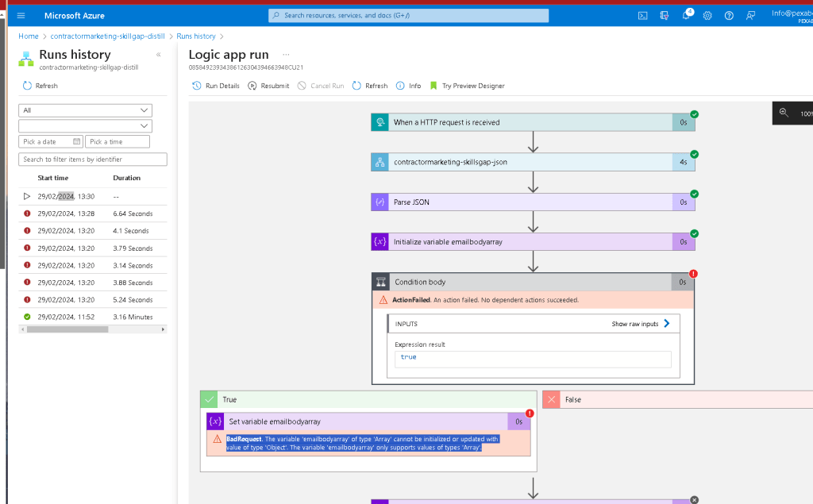Open the Azure portal hamburger menu
Screen dimensions: 813x504
(21, 16)
